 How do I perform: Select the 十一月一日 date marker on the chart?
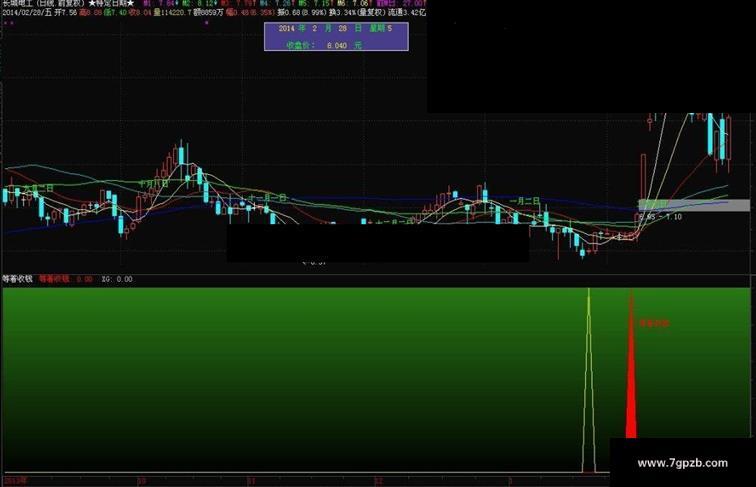click(x=268, y=198)
